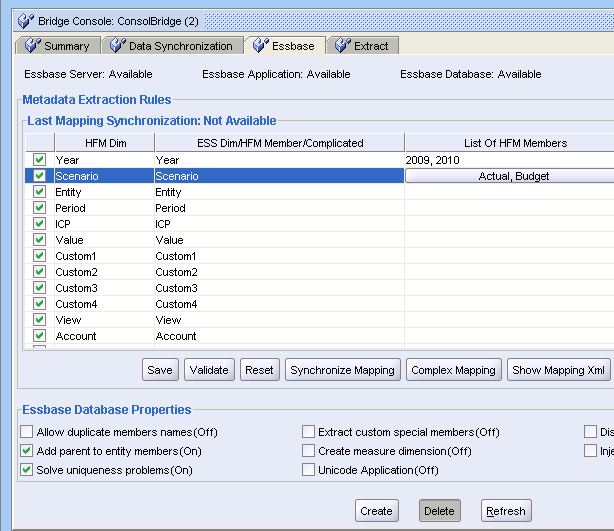Disable Solve uniqueness problems checkbox
The image size is (614, 531).
[27, 470]
